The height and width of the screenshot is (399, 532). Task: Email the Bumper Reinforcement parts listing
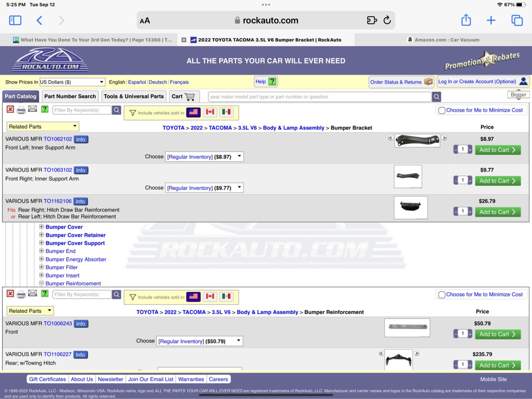32,293
